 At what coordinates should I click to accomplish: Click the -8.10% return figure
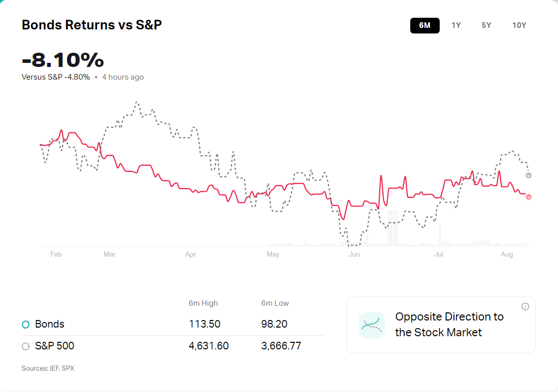coord(63,60)
